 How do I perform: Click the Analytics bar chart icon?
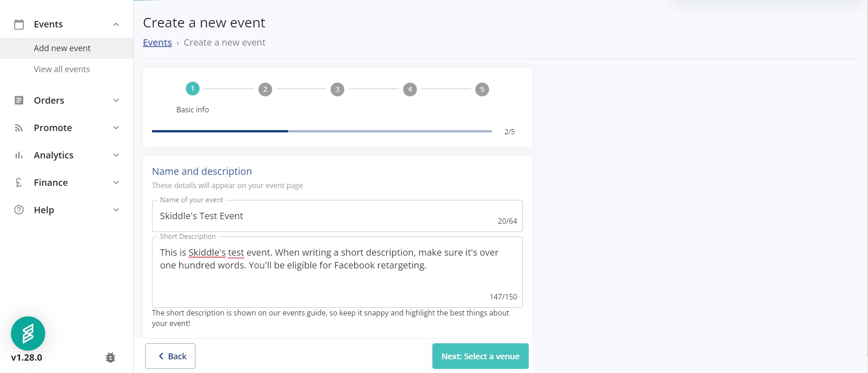[x=19, y=155]
